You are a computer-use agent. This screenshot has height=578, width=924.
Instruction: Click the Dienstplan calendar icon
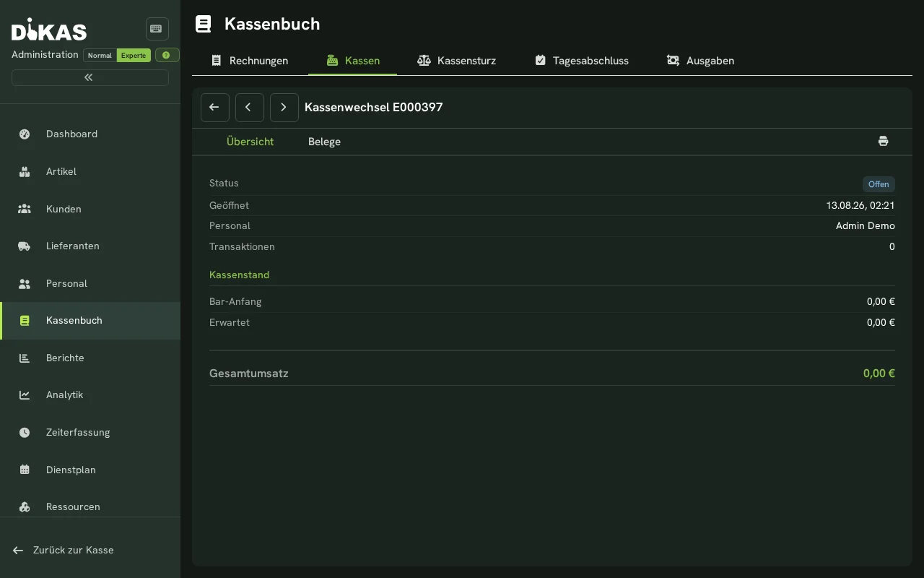tap(25, 470)
